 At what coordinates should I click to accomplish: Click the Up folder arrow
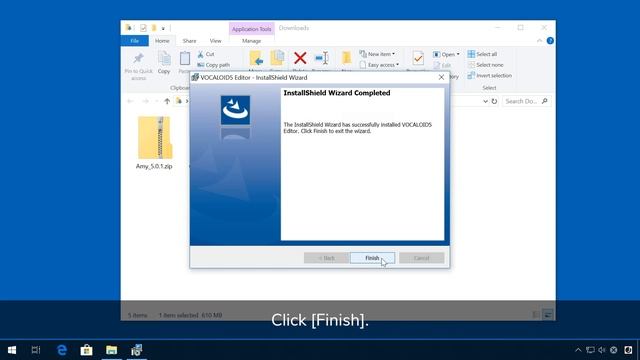tap(167, 101)
